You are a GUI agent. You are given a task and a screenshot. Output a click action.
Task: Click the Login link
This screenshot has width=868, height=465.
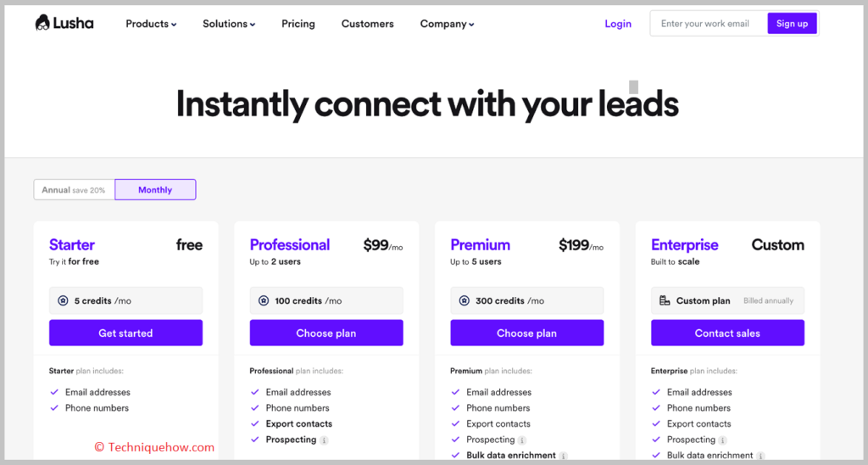[618, 24]
